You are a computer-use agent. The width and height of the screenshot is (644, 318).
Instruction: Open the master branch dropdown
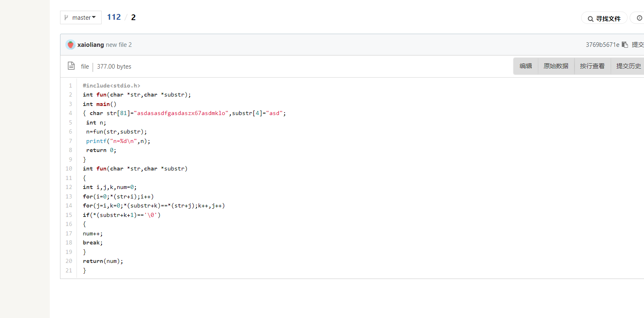(81, 18)
